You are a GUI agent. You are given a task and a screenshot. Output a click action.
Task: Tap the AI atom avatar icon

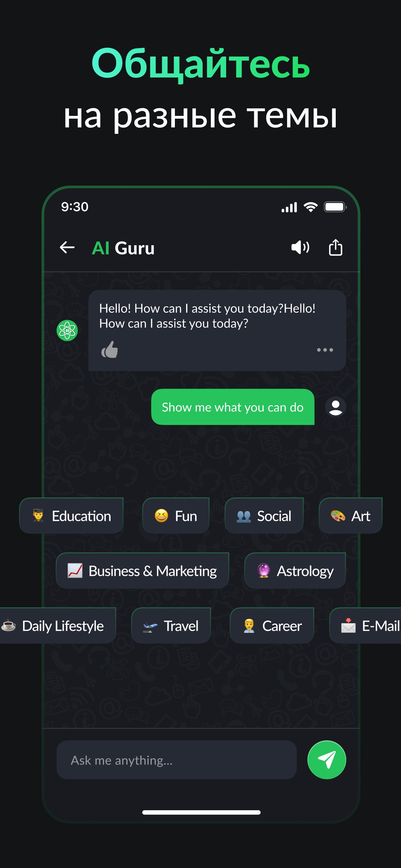pyautogui.click(x=67, y=330)
